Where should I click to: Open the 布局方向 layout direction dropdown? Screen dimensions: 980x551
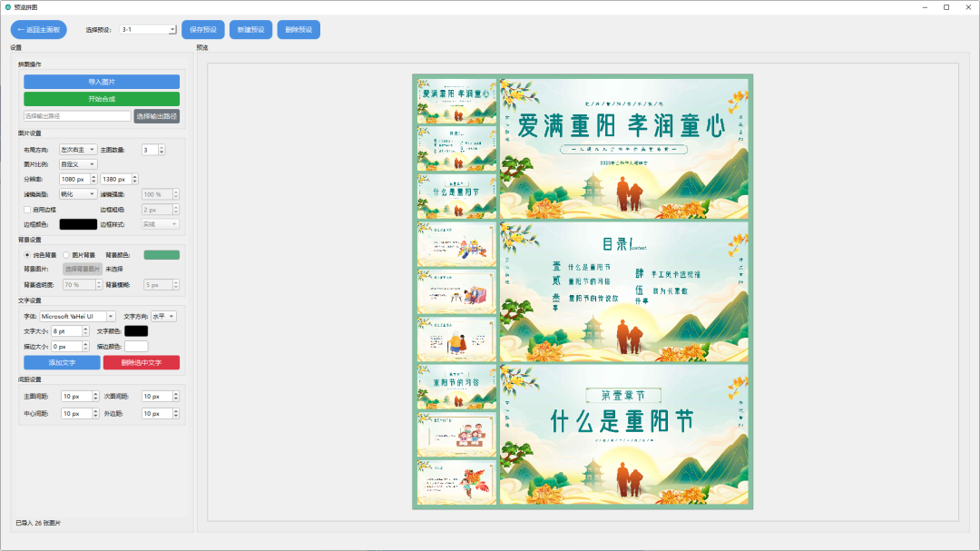[80, 149]
